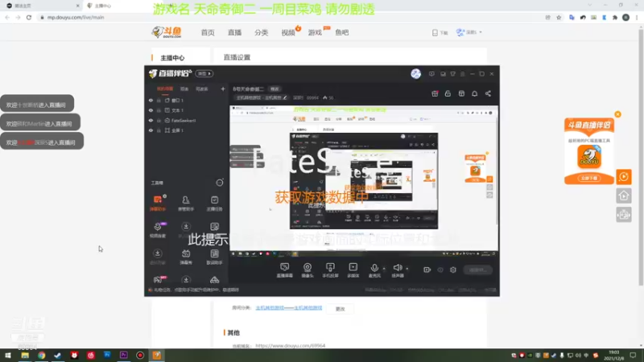Add 摄像头 camera source

pyautogui.click(x=308, y=270)
